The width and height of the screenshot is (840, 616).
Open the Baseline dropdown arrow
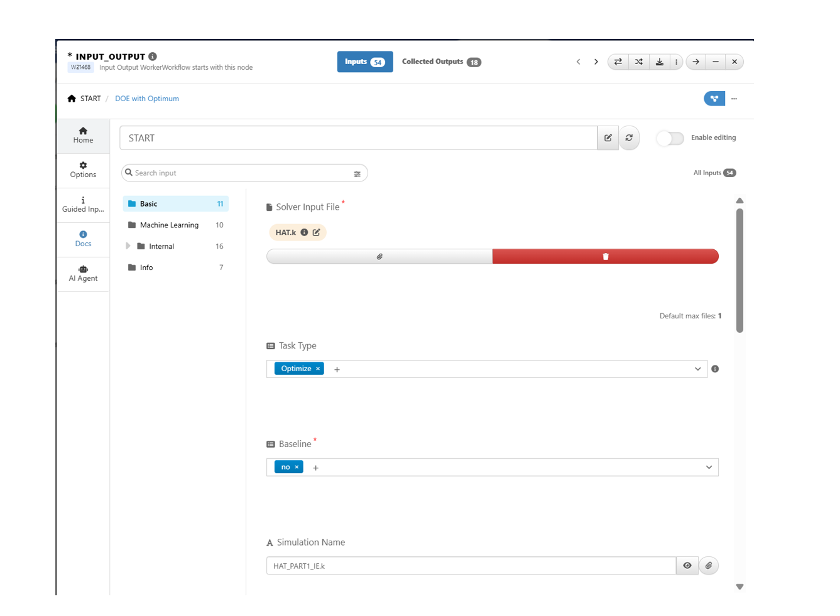[x=709, y=467]
